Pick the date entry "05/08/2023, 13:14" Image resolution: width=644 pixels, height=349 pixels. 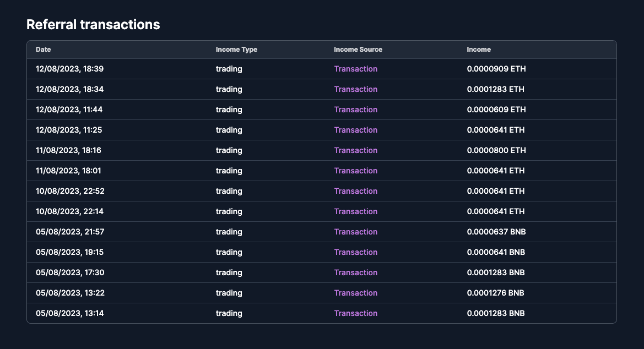(x=70, y=313)
